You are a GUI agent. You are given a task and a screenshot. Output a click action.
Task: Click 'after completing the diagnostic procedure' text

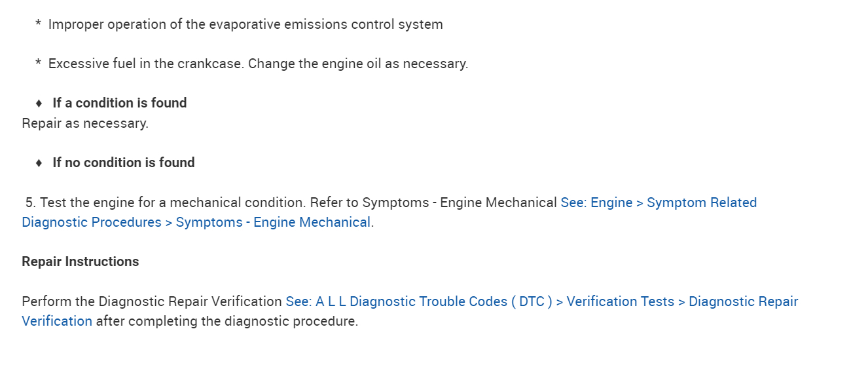coord(226,321)
